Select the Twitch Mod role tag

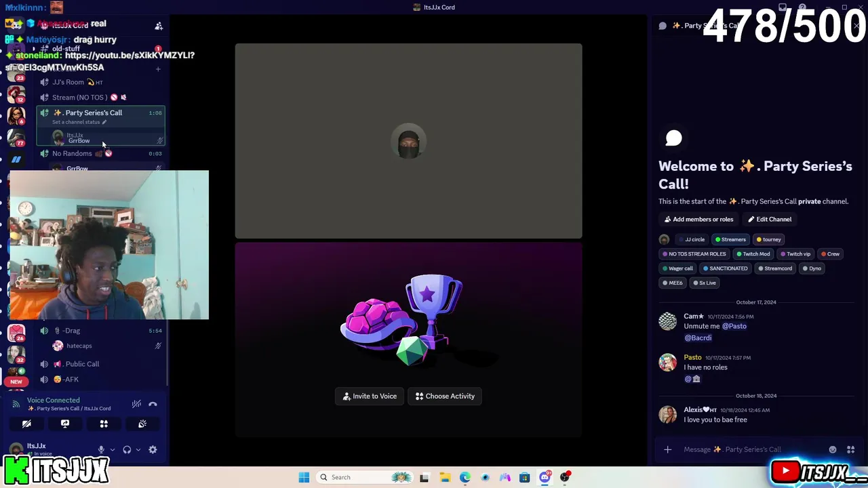tap(753, 254)
